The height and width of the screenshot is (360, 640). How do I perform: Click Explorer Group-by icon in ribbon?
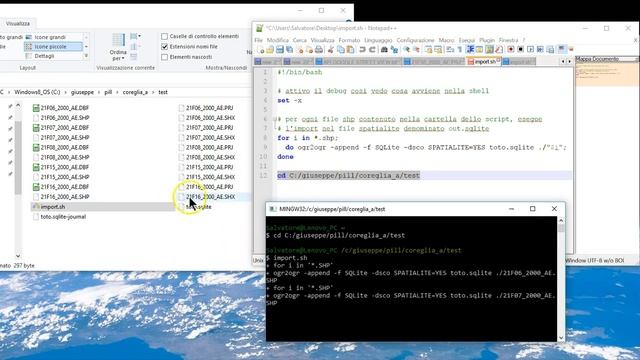tap(135, 37)
